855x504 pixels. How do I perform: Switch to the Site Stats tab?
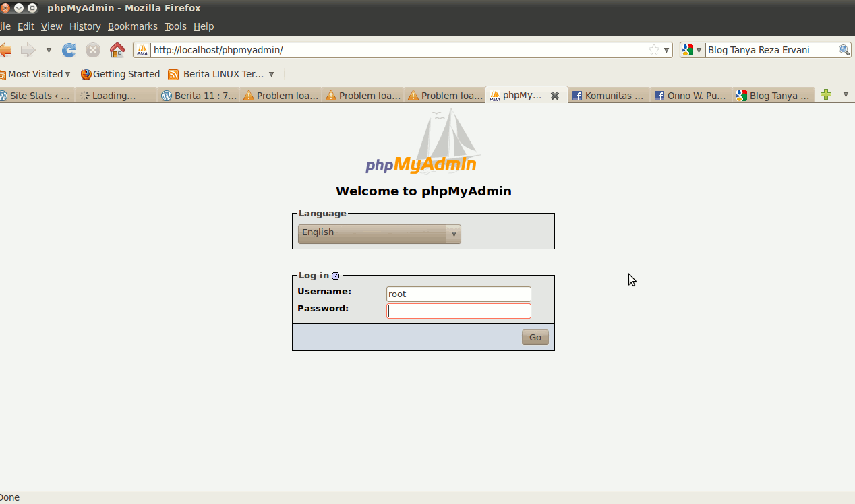click(x=36, y=96)
